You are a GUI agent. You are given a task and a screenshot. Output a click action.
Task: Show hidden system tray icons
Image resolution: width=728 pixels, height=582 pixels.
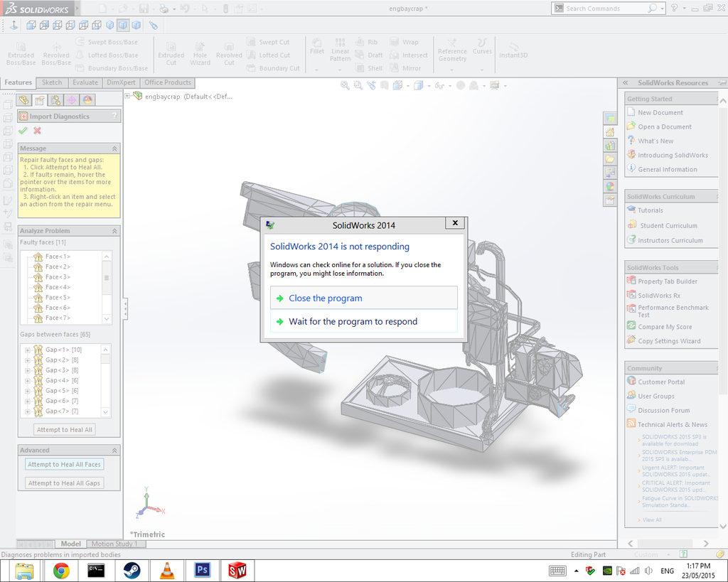tap(576, 571)
